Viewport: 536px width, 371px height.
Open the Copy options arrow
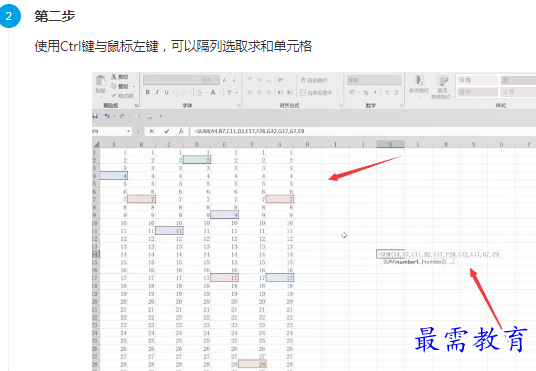coord(134,87)
